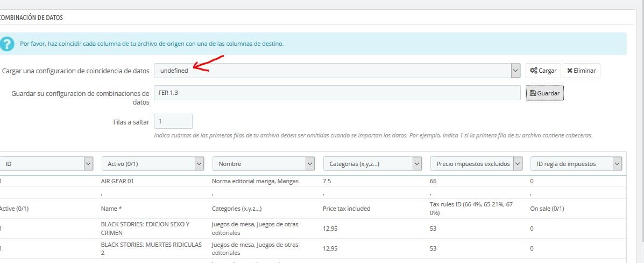Select the 'AIR GEAR 01' cell

117,181
